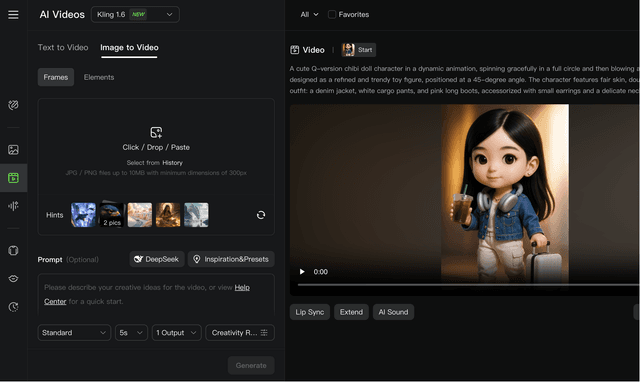The height and width of the screenshot is (383, 640).
Task: Click the 0:00 time label
Action: (x=320, y=272)
